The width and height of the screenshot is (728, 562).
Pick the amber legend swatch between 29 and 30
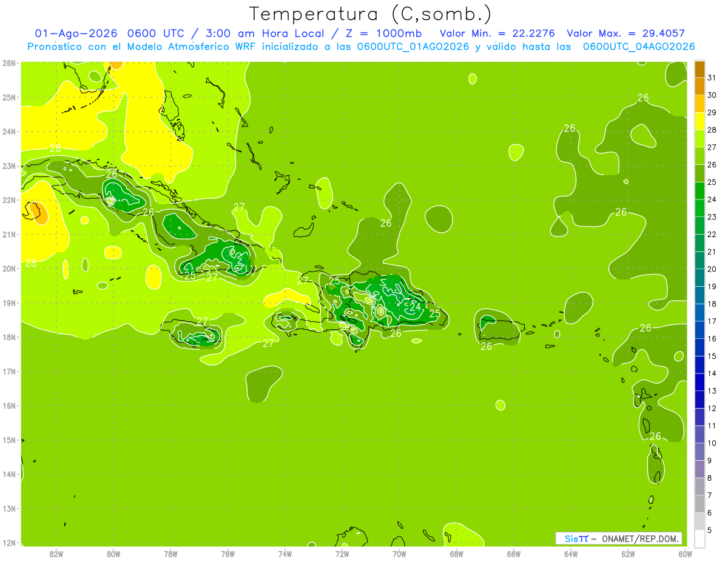click(x=699, y=104)
